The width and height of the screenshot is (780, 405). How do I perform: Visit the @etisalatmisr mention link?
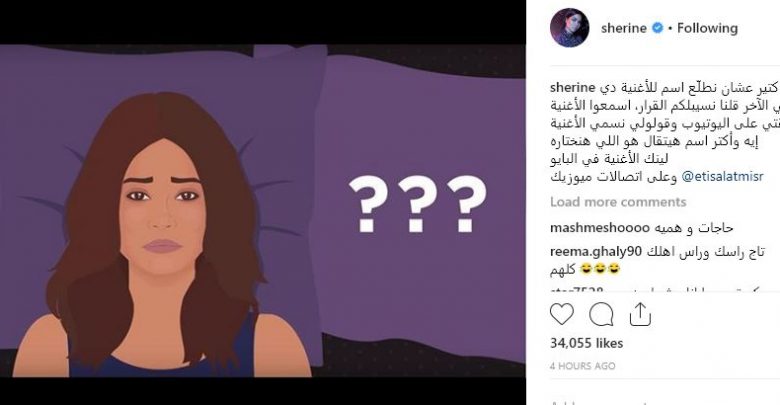click(722, 177)
